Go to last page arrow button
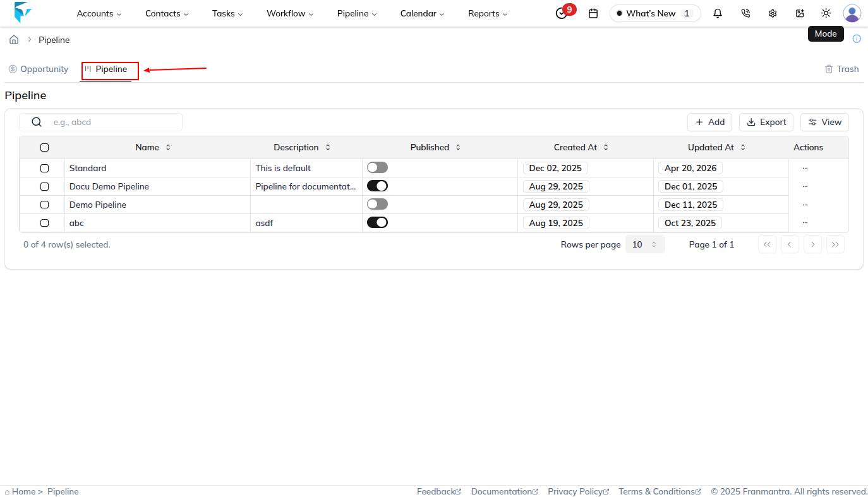Screen dimensions: 868x497 (835, 244)
